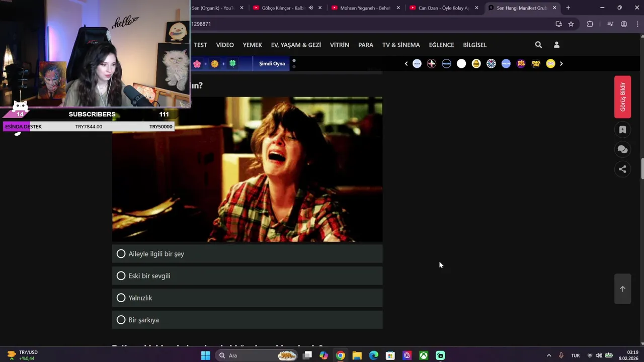Open EV, YAŞAM & GEZİ menu
The height and width of the screenshot is (362, 644).
coord(296,45)
